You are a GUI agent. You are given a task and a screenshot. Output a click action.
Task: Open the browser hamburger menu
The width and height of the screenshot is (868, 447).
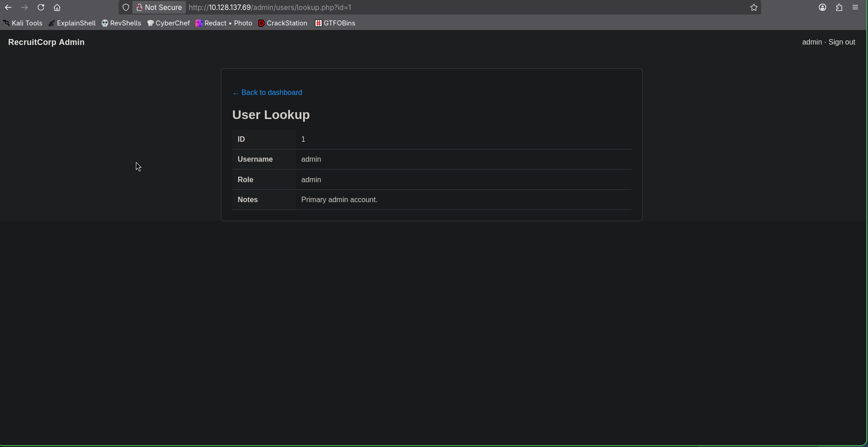tap(855, 7)
